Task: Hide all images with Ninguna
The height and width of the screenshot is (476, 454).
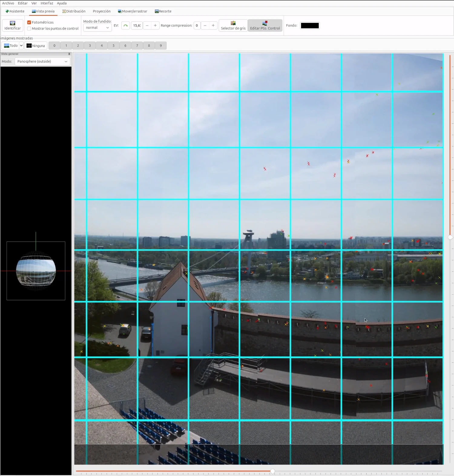Action: pyautogui.click(x=36, y=46)
